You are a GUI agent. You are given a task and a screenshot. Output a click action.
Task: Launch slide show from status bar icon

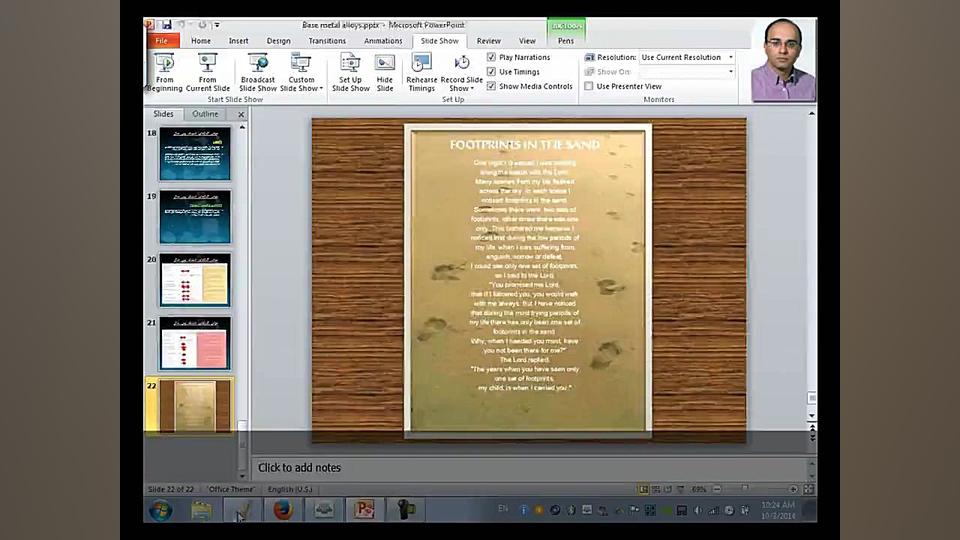680,489
